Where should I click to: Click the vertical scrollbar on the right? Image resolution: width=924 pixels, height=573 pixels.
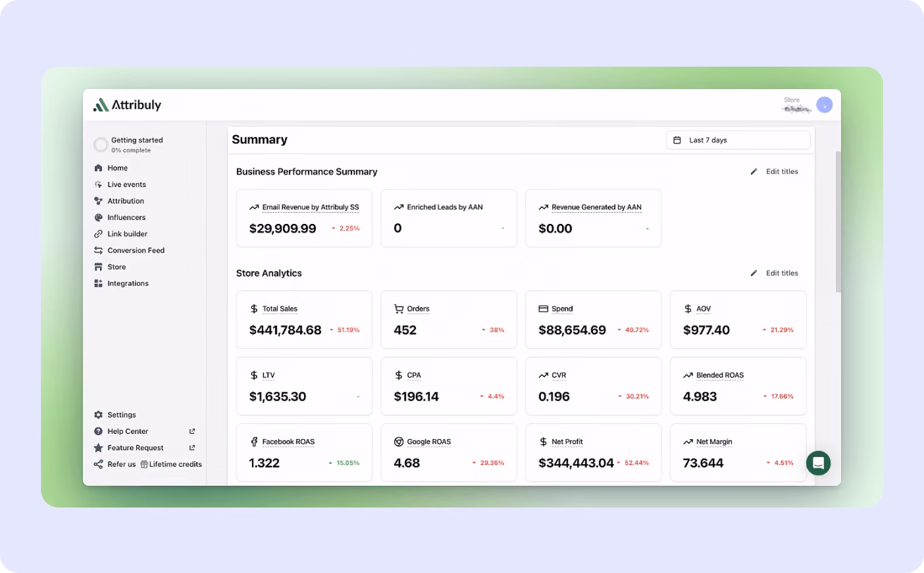(x=838, y=222)
